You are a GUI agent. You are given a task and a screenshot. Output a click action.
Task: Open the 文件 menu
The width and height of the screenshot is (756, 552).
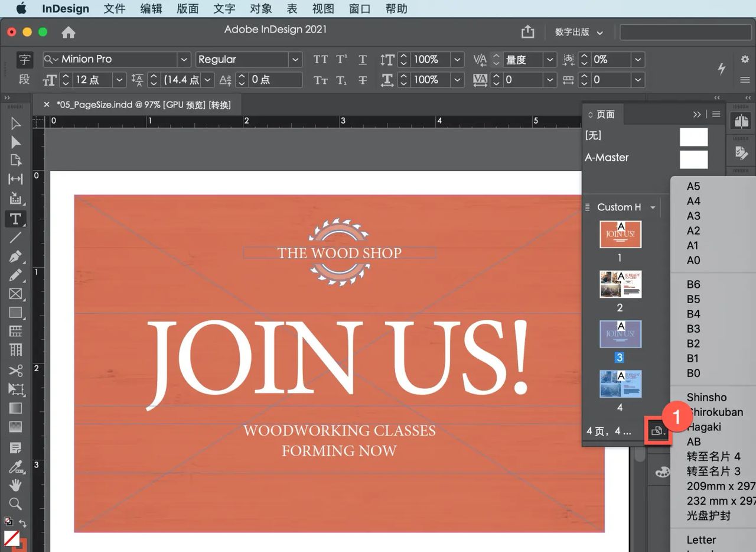click(115, 9)
